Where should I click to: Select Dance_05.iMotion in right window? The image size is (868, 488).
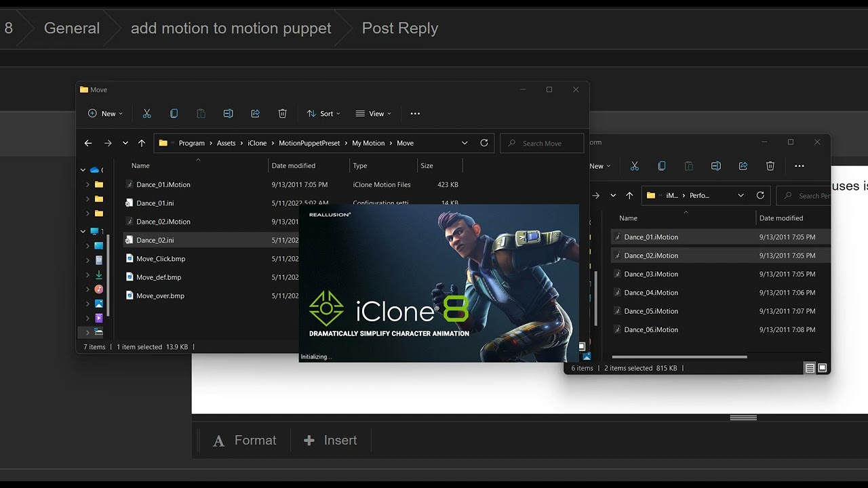pyautogui.click(x=651, y=311)
